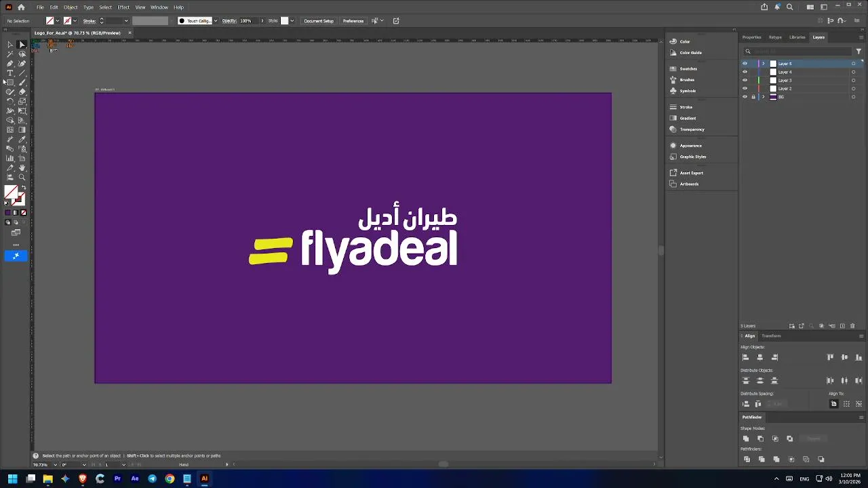Open the Gradient panel from the dock
The width and height of the screenshot is (868, 488).
[687, 118]
